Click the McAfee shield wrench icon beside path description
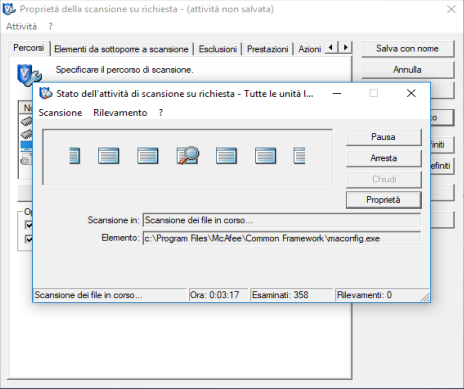464x389 pixels. (x=29, y=75)
